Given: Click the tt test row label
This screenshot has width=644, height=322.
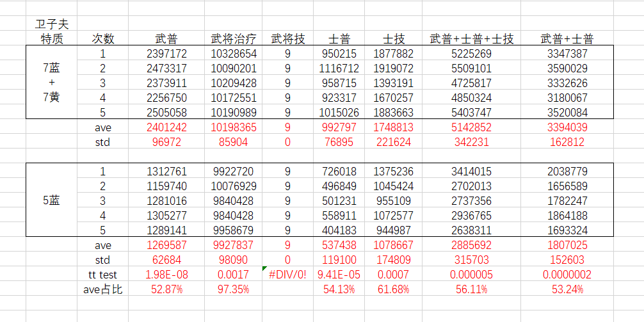Looking at the screenshot, I should (x=102, y=275).
